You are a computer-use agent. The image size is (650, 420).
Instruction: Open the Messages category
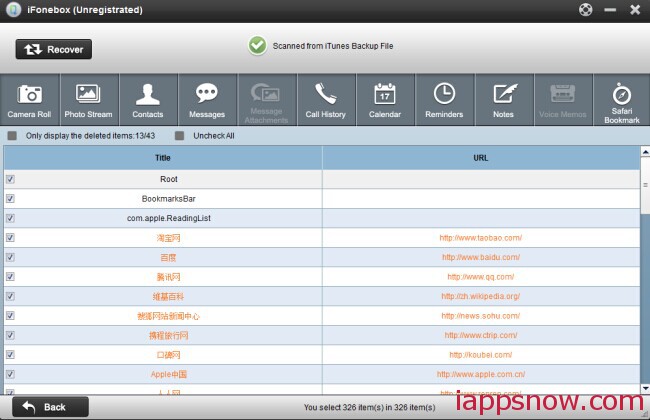pos(207,100)
